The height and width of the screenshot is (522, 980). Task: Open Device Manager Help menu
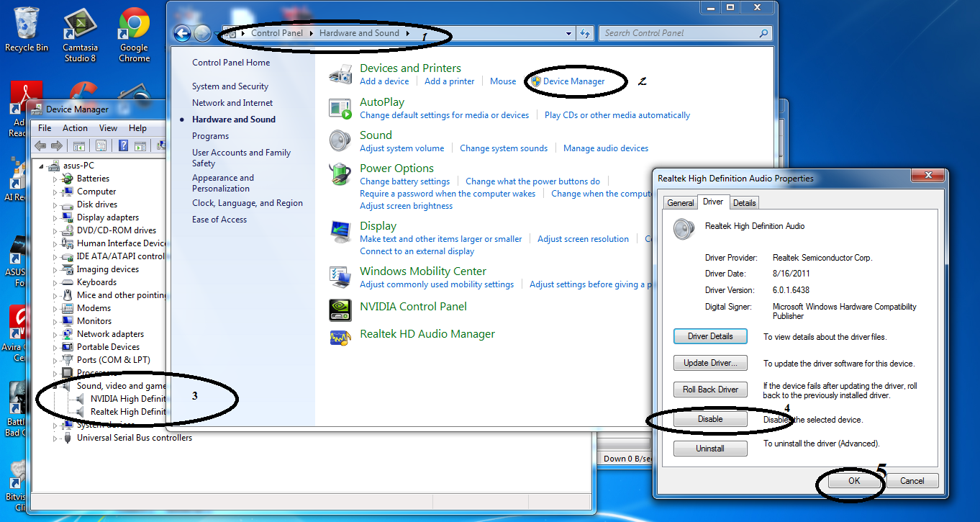coord(137,128)
